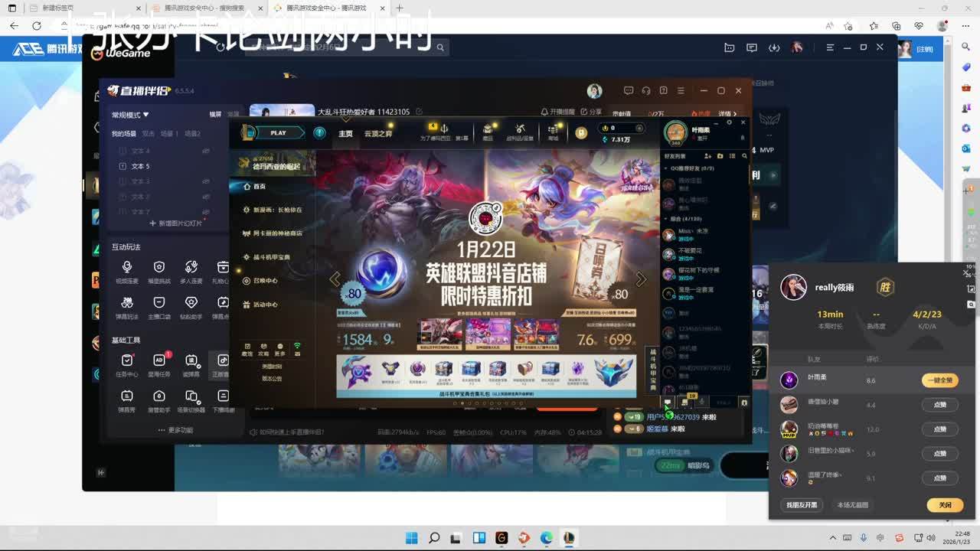Open the 读弹幕 icon
This screenshot has width=980, height=551.
(191, 360)
